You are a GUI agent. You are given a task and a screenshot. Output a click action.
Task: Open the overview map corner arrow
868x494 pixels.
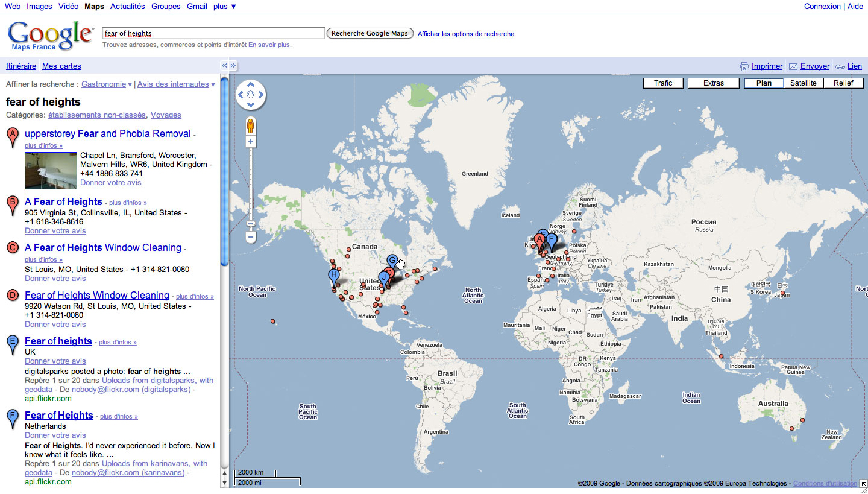(x=863, y=483)
